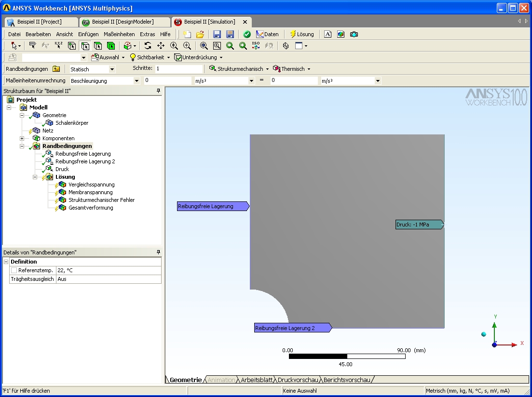Click the box zoom icon
This screenshot has width=532, height=397.
point(187,46)
